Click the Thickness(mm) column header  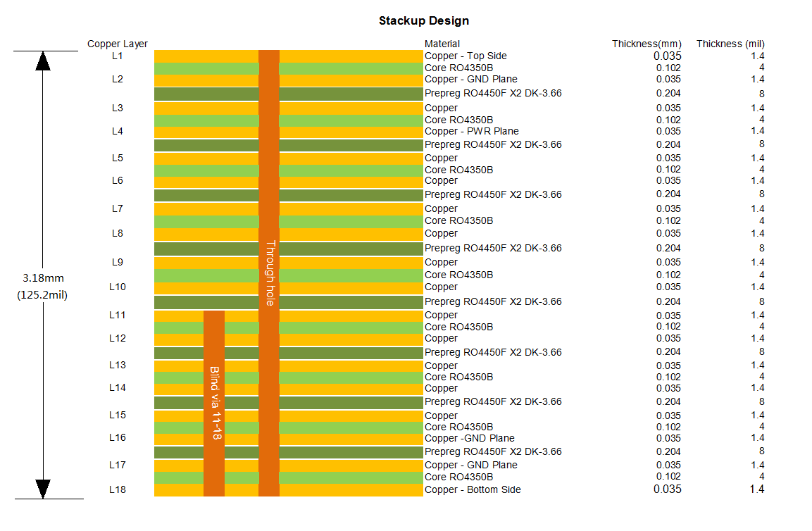(647, 44)
